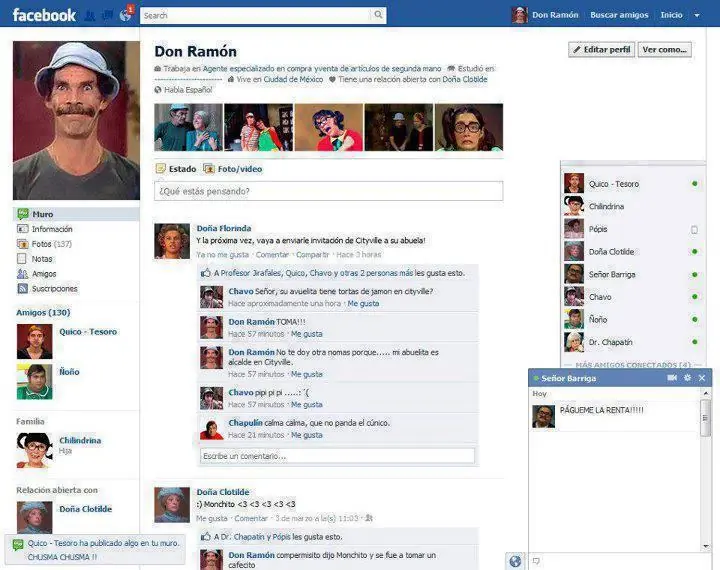Image resolution: width=720 pixels, height=570 pixels.
Task: Open the friend requests icon
Action: point(90,16)
